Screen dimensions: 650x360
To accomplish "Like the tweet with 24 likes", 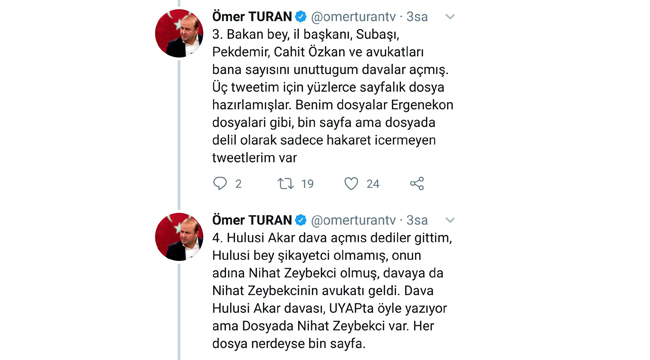I will [351, 183].
